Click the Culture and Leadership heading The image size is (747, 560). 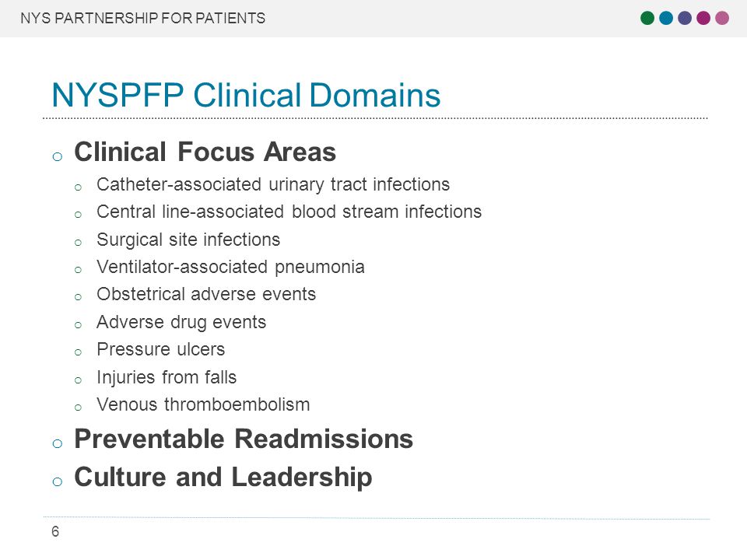(223, 477)
